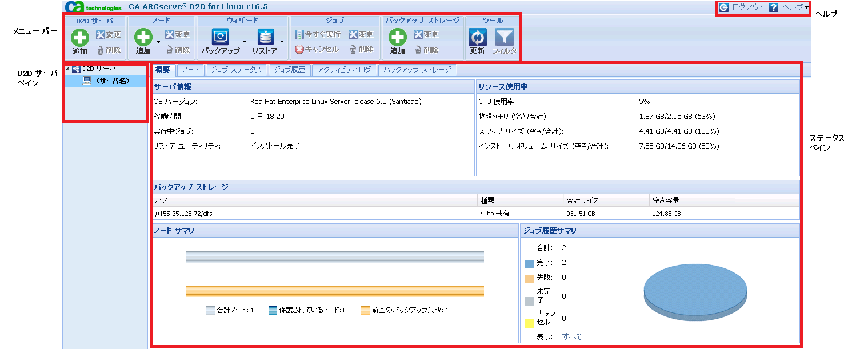Click the 合計ノード legend entry
The width and height of the screenshot is (868, 349).
tap(230, 310)
